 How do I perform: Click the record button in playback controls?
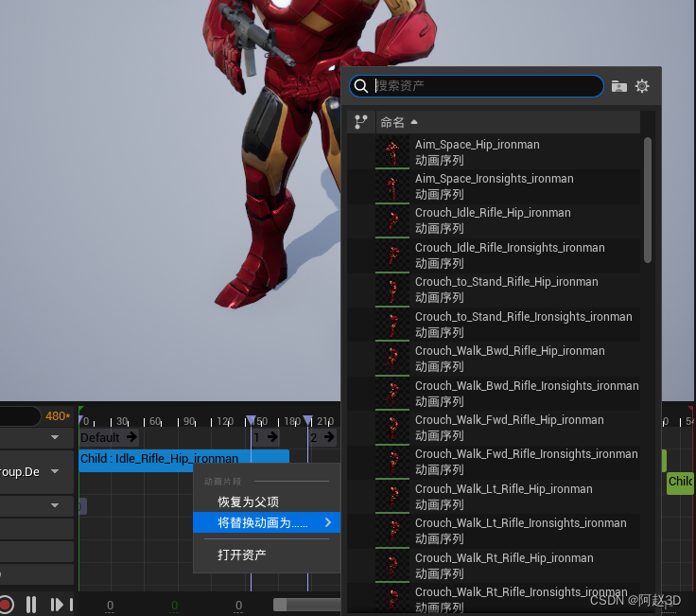pyautogui.click(x=7, y=605)
